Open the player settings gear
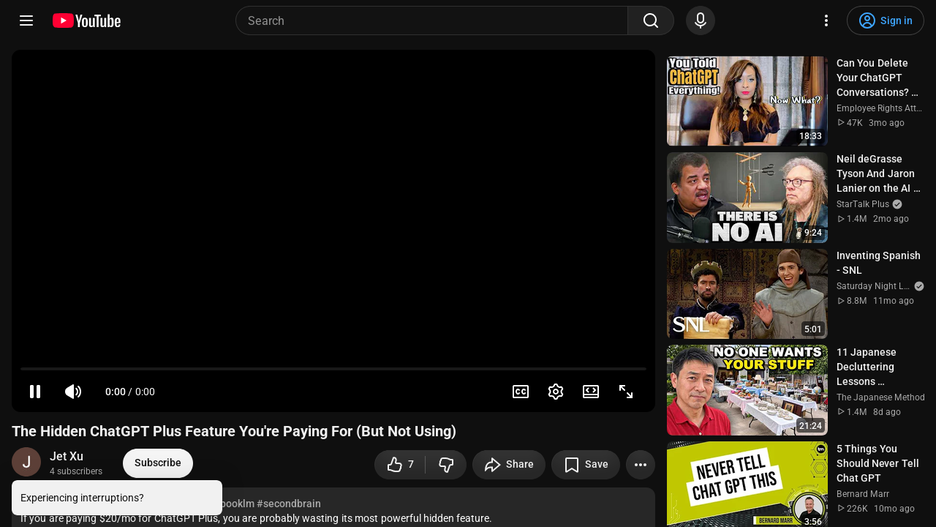 [556, 392]
